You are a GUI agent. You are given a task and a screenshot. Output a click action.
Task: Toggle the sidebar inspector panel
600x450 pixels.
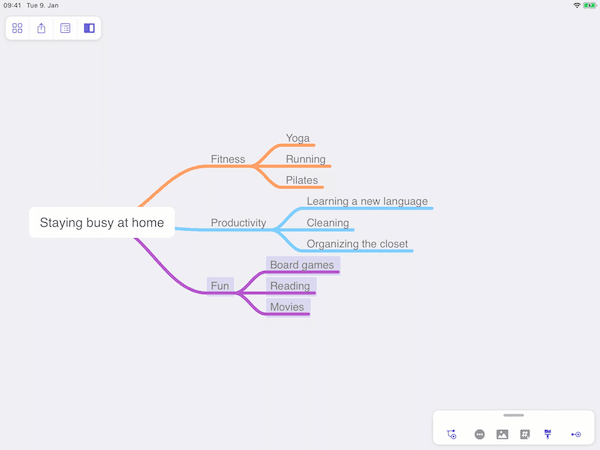click(x=89, y=28)
